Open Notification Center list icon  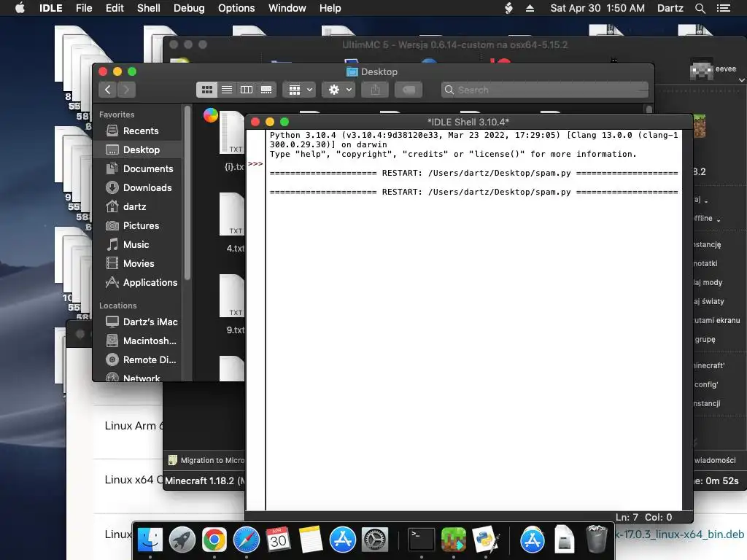click(x=724, y=8)
